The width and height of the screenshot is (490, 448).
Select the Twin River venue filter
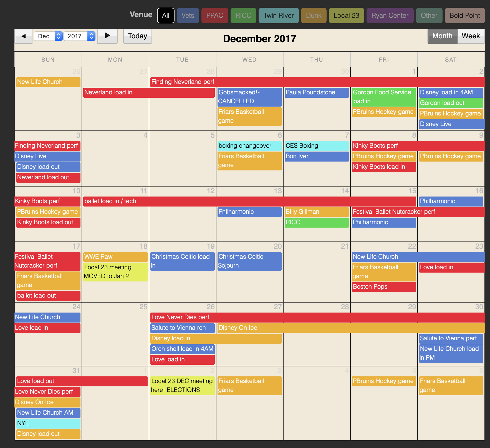(279, 16)
